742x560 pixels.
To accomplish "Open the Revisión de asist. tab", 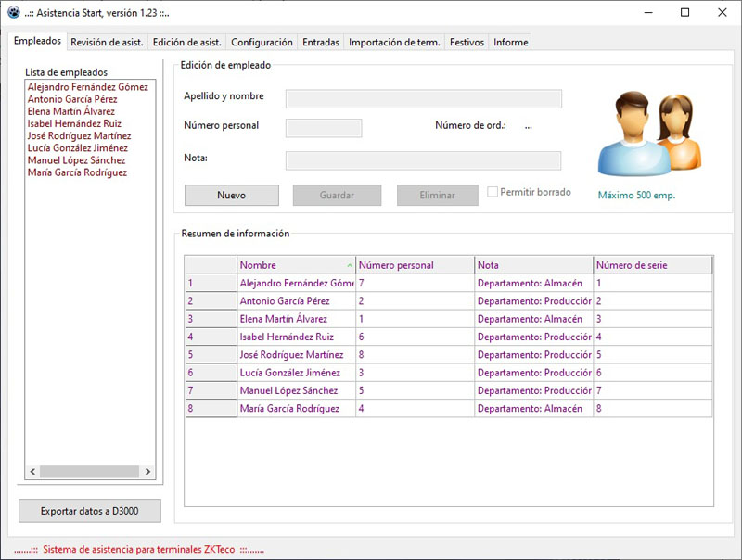I will pyautogui.click(x=107, y=43).
